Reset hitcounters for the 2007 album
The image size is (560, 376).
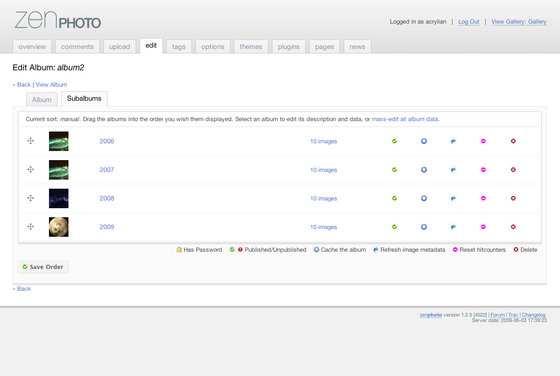pos(483,170)
